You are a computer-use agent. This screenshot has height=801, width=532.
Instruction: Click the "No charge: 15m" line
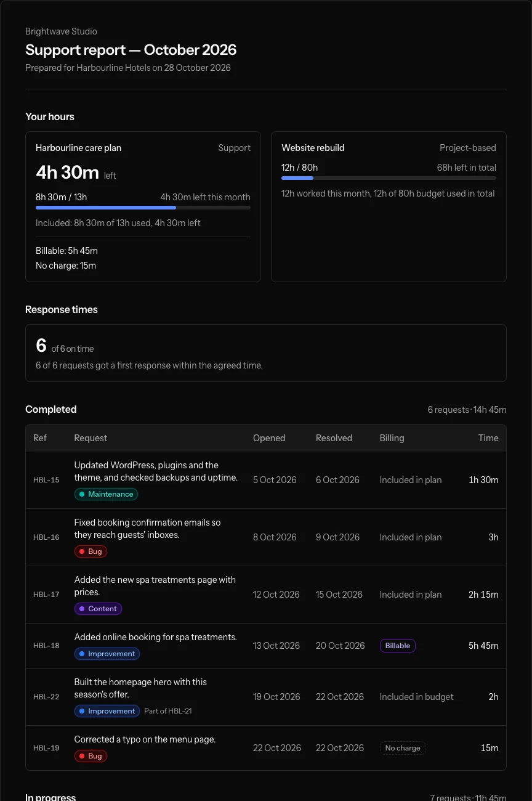[x=66, y=266]
